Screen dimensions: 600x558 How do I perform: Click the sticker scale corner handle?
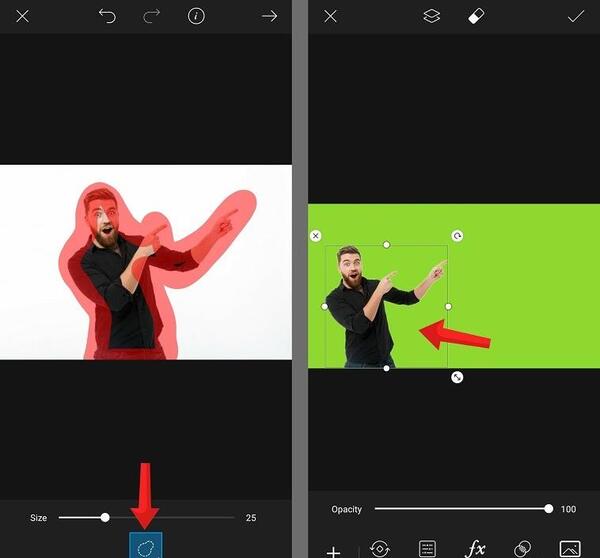click(x=457, y=377)
